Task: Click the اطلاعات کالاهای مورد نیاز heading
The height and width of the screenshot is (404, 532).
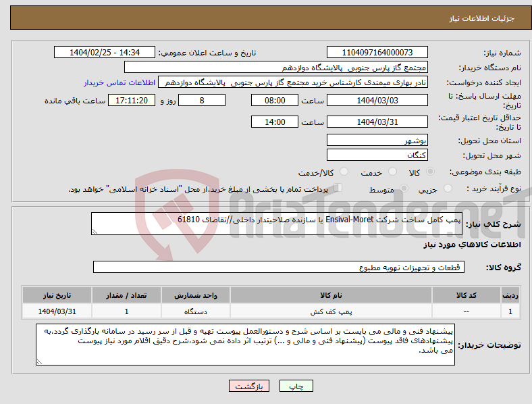Action: pos(472,245)
